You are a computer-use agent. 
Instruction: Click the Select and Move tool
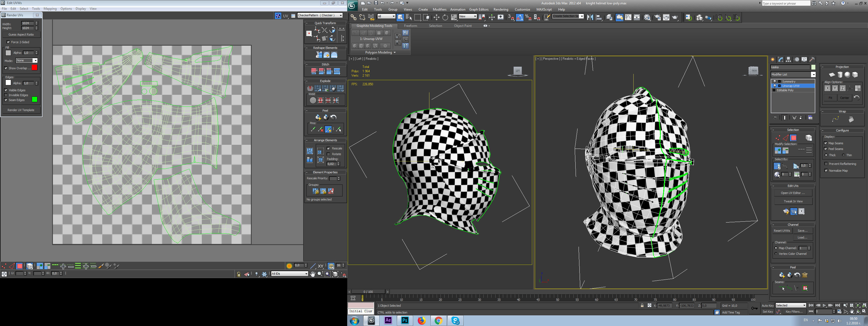click(x=436, y=18)
